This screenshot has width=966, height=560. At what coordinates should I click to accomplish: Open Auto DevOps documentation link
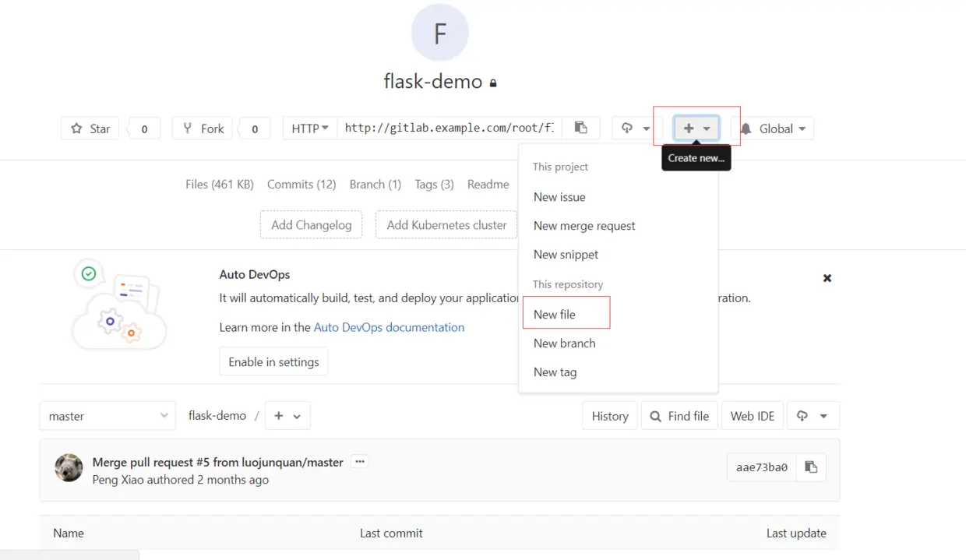pyautogui.click(x=389, y=327)
